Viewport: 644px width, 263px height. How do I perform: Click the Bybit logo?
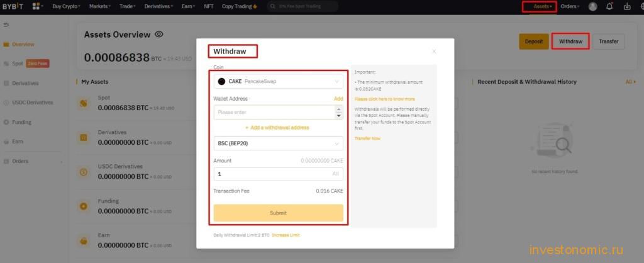click(x=13, y=6)
